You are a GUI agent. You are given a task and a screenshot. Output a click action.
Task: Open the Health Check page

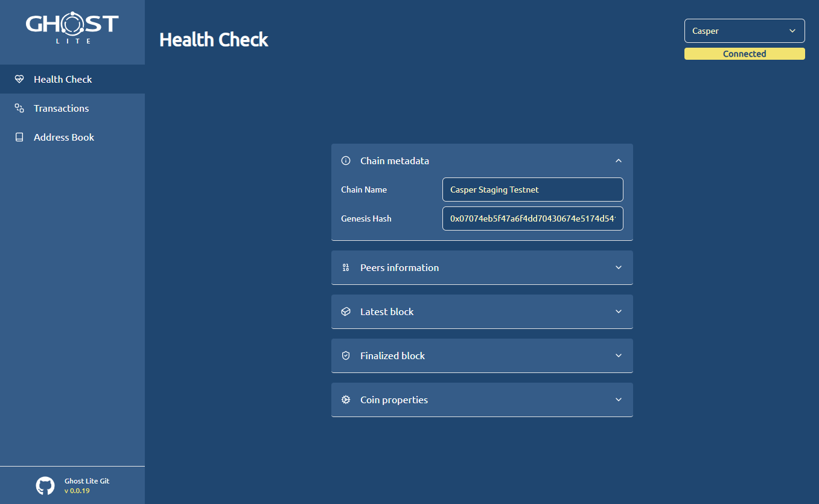[72, 79]
